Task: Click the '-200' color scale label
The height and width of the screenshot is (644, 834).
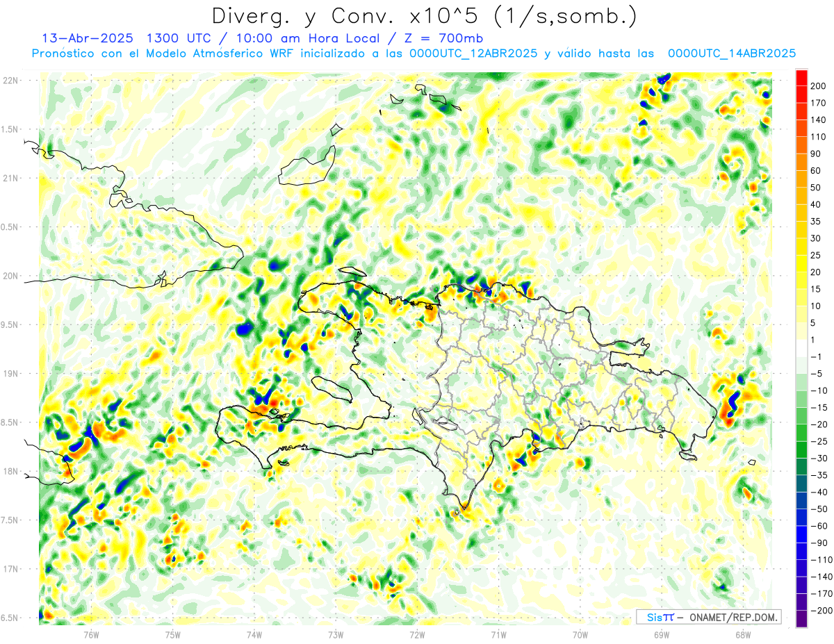Action: [x=822, y=610]
